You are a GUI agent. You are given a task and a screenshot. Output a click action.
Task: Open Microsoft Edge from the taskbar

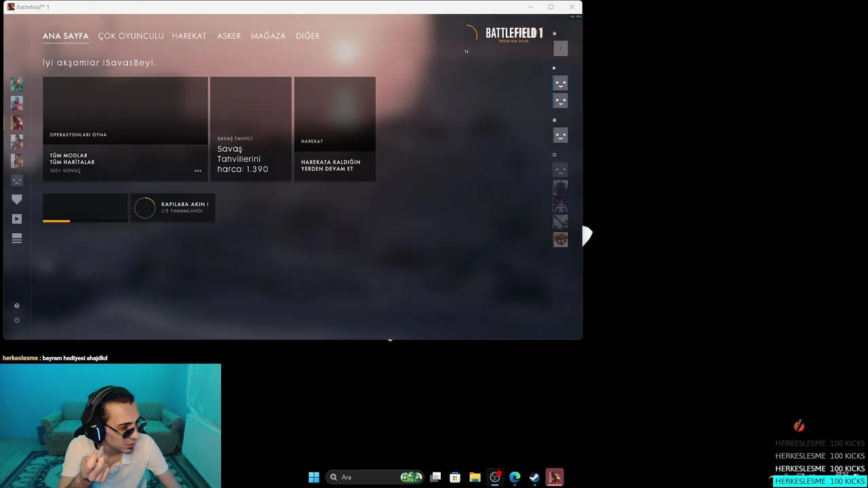click(515, 477)
